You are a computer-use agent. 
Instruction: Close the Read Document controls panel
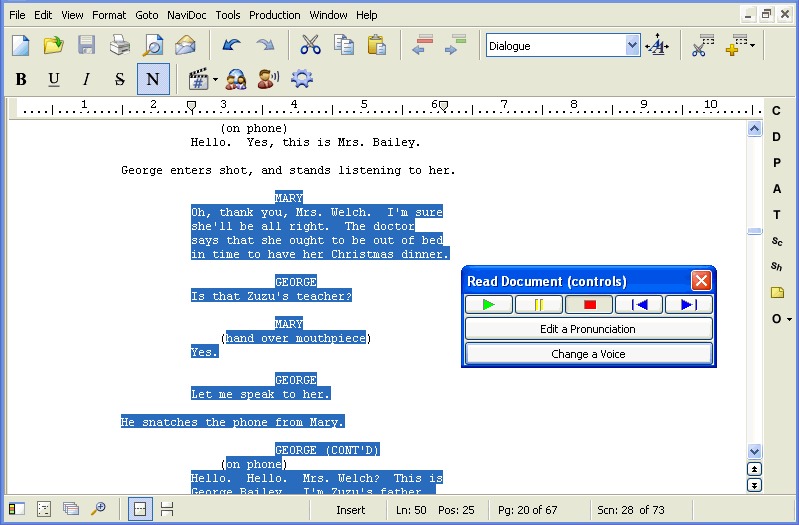pyautogui.click(x=701, y=280)
